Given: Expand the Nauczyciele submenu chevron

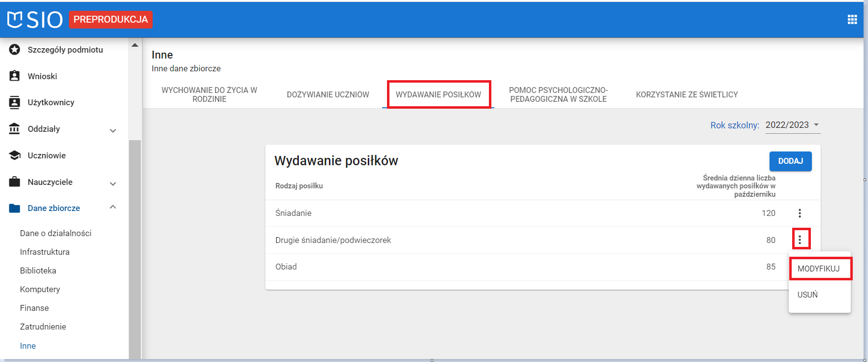Looking at the screenshot, I should point(113,183).
